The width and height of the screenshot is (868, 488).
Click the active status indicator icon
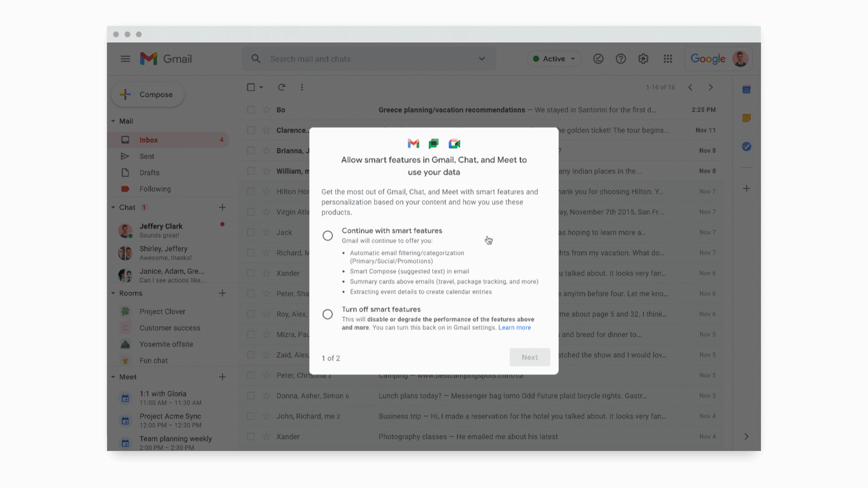(x=536, y=58)
